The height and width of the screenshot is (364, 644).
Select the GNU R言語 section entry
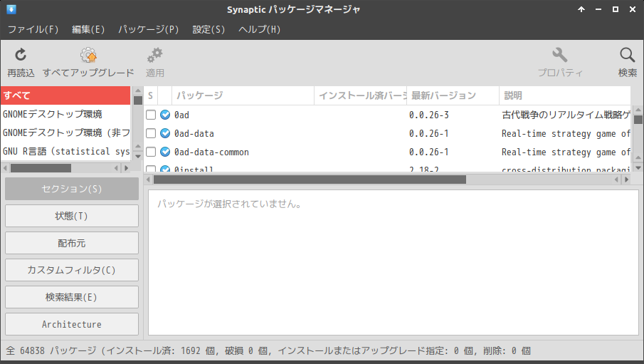pos(65,151)
